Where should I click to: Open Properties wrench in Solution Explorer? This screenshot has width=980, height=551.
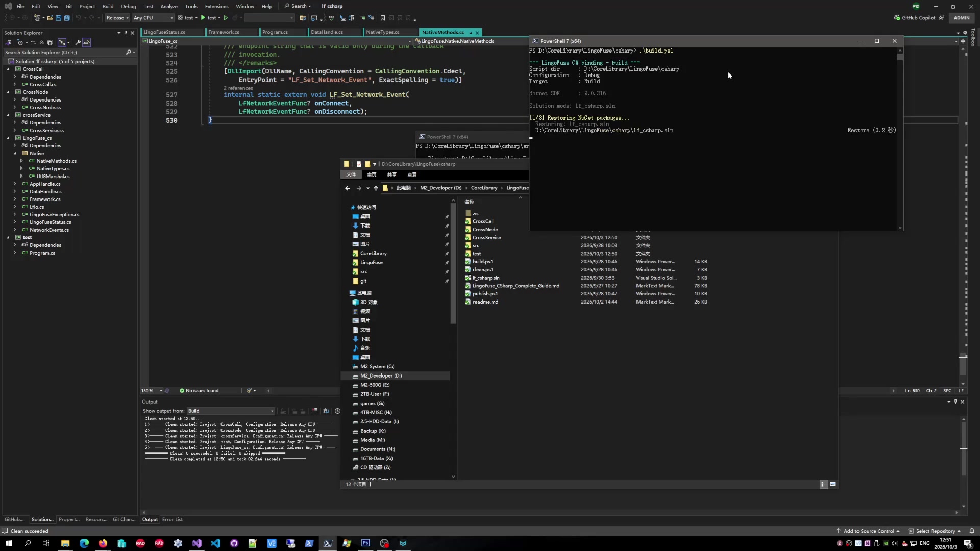point(78,42)
